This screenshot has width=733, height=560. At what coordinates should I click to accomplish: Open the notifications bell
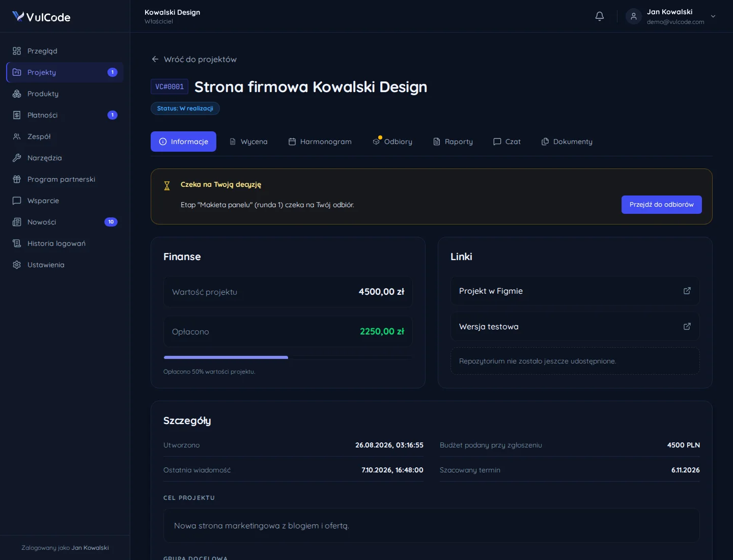pyautogui.click(x=600, y=16)
